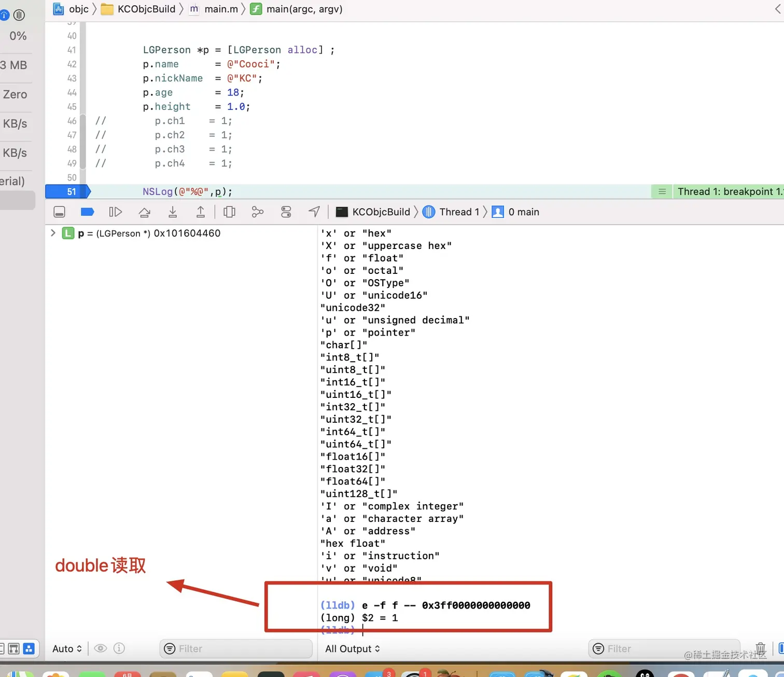This screenshot has width=784, height=677.
Task: Select the 0% CPU gauge
Action: point(18,36)
